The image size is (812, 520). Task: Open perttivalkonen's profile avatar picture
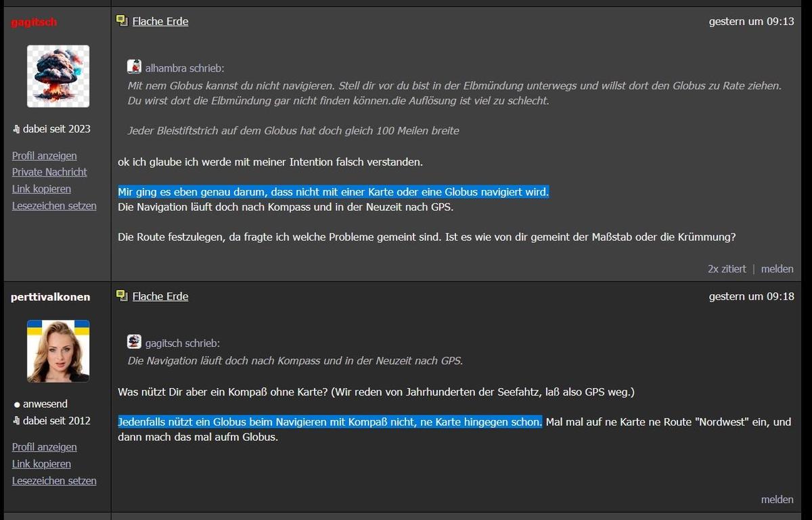tap(58, 351)
